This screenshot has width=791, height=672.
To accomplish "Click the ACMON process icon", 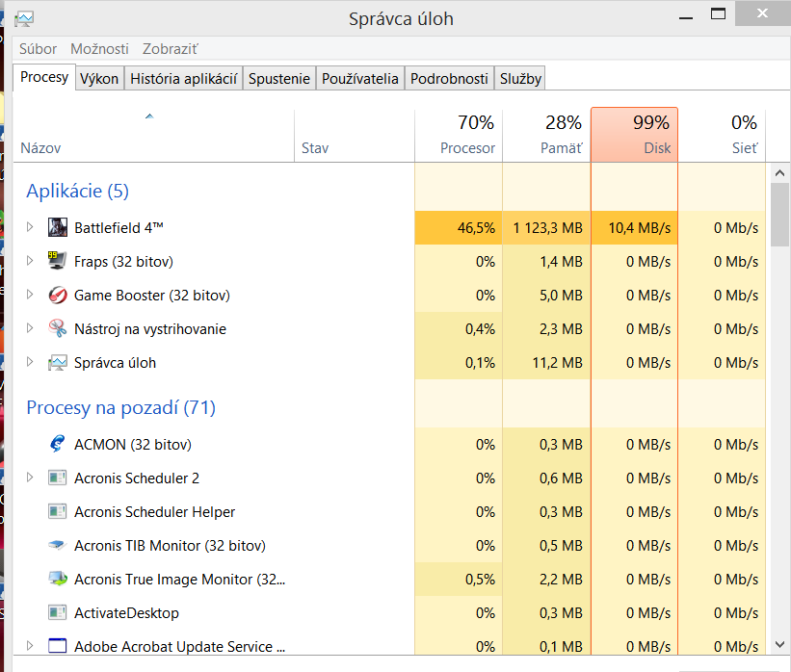I will tap(58, 444).
